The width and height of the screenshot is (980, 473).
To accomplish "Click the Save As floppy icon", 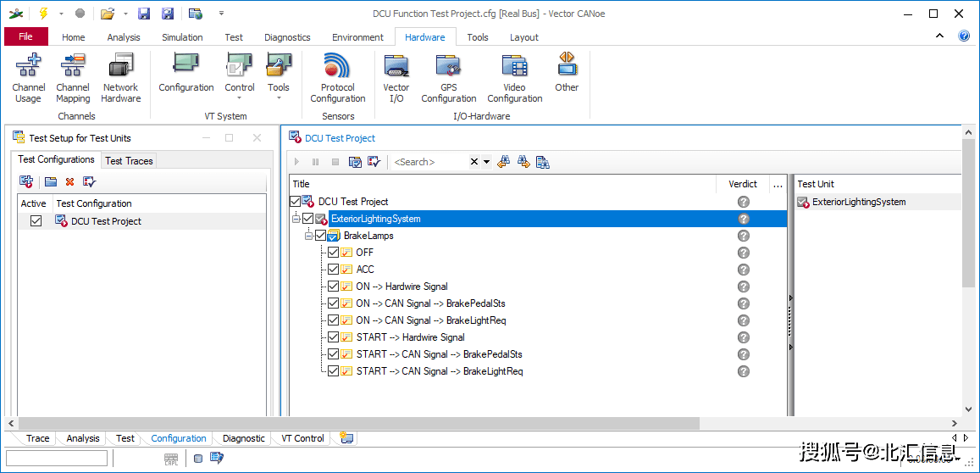I will pos(168,14).
